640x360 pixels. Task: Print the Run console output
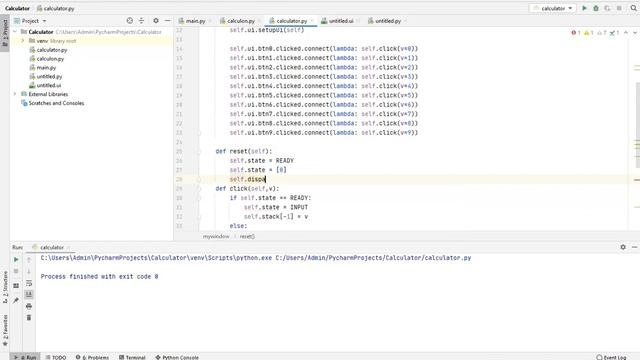point(29,306)
